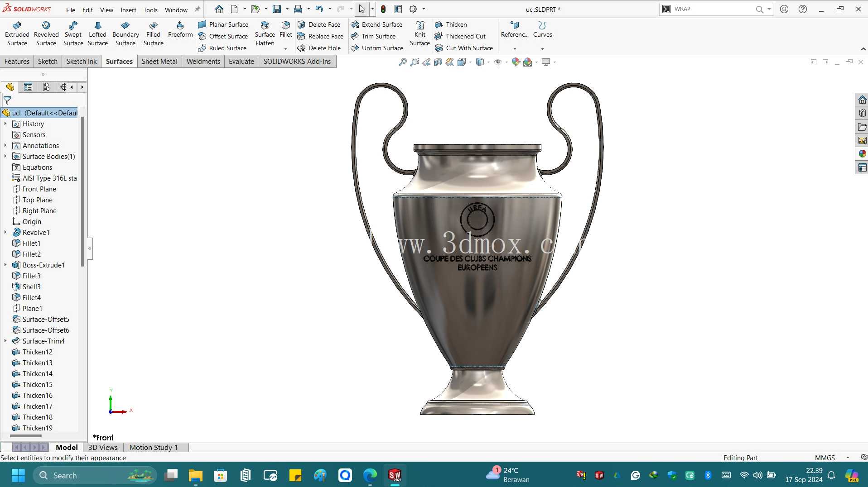Click Zoom to Fit icon

[x=402, y=62]
